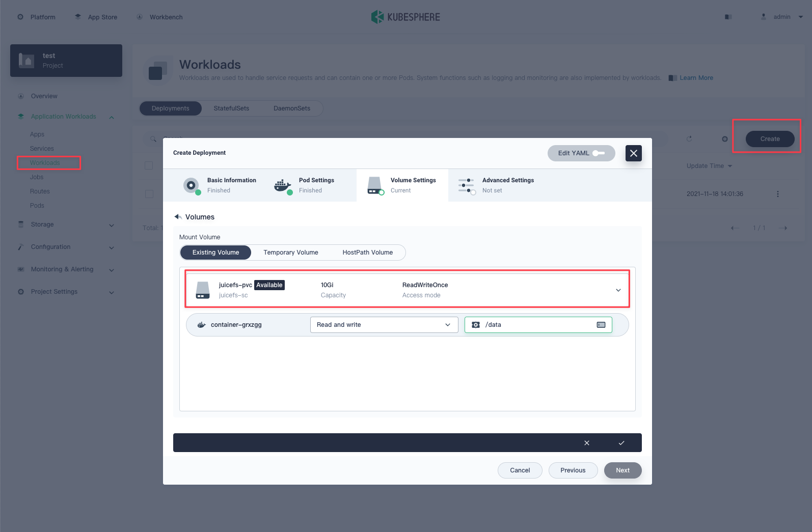Toggle the Edit YAML switch

(x=599, y=153)
